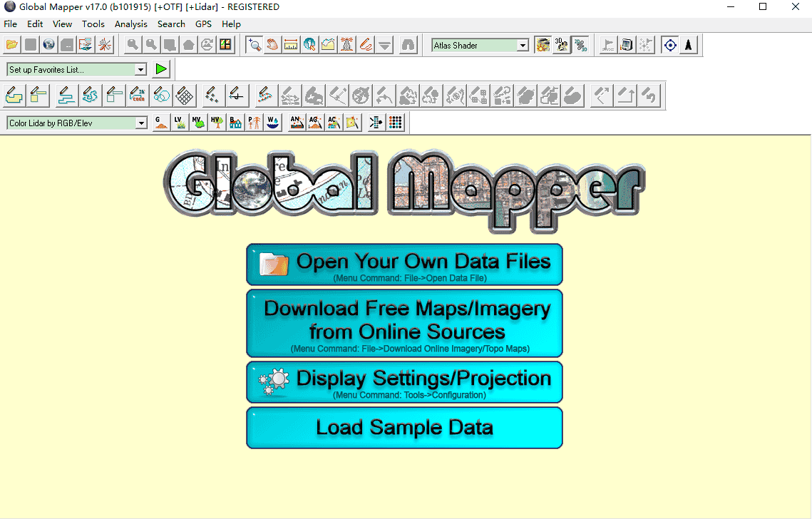Open the Path Profile tool

click(328, 45)
